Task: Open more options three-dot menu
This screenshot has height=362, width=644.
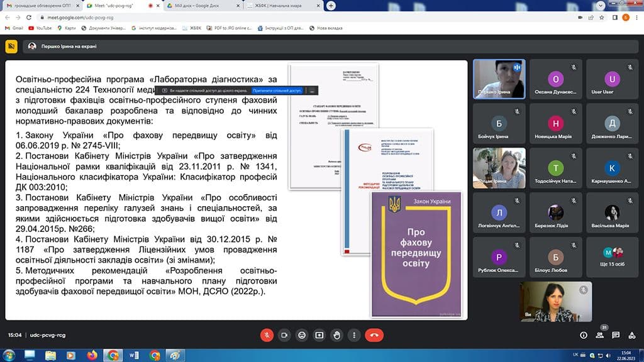Action: pyautogui.click(x=354, y=336)
